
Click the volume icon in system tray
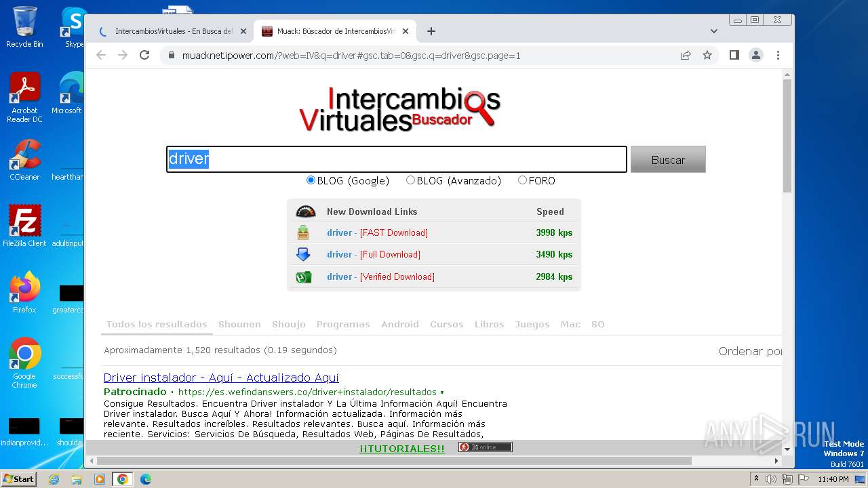771,479
